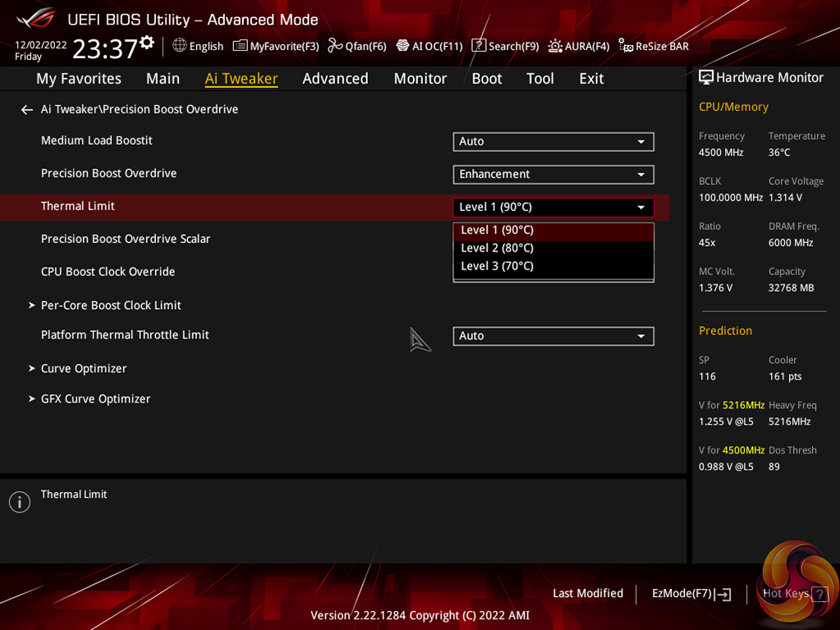Switch to EzMode(F7)

(x=691, y=593)
